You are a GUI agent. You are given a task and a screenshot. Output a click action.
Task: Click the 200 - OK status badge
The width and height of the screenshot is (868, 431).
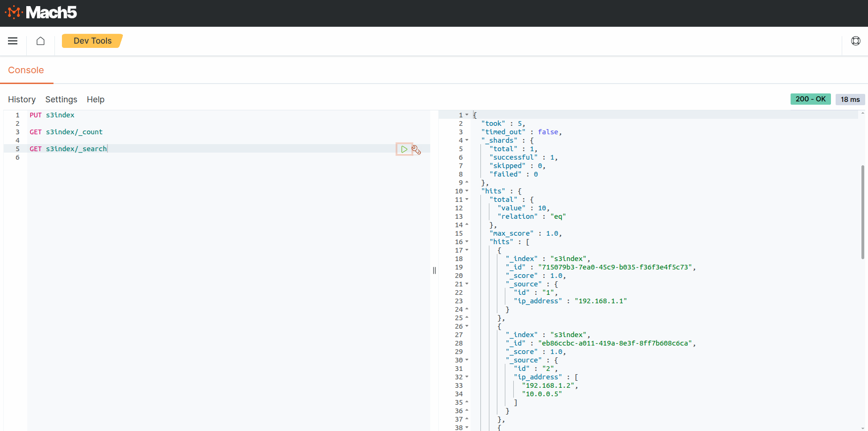810,99
